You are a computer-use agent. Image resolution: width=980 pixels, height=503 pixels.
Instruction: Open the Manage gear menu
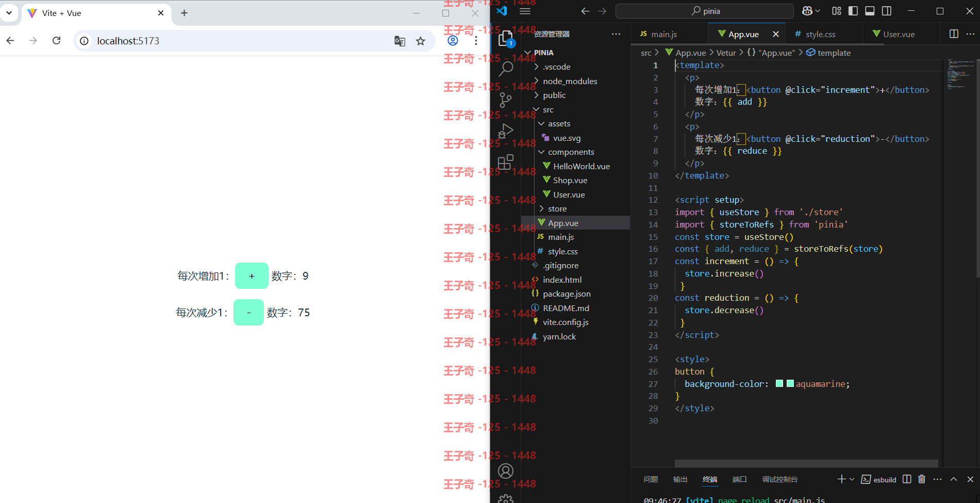[506, 498]
